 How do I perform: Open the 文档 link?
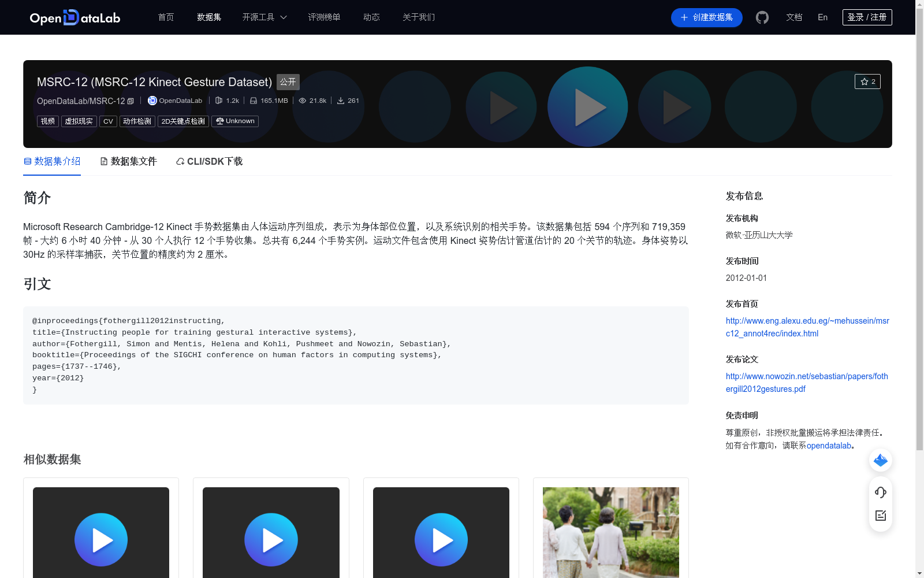(x=794, y=17)
